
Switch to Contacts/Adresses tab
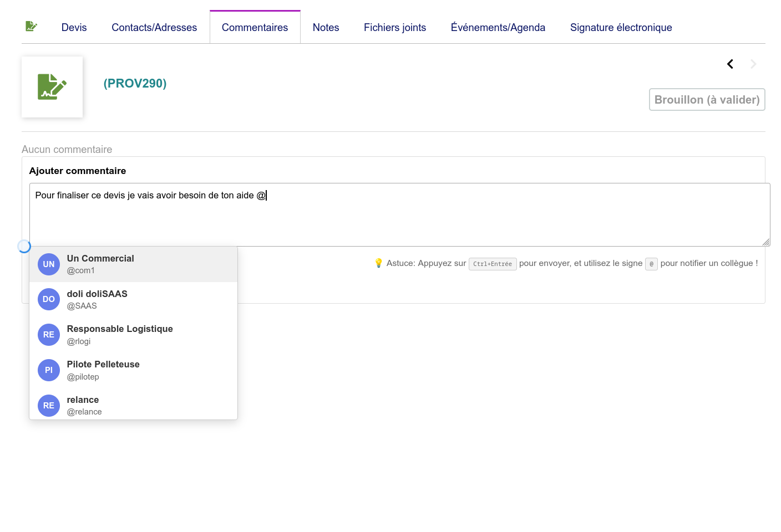click(154, 28)
